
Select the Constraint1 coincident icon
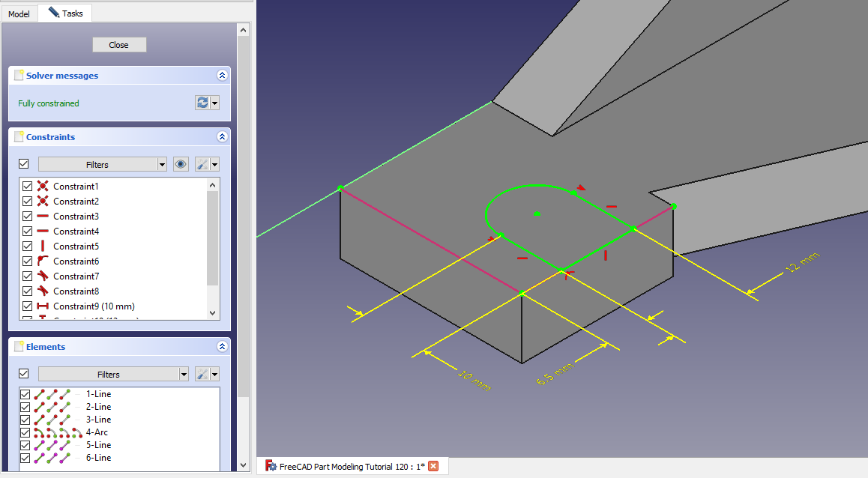[x=43, y=186]
